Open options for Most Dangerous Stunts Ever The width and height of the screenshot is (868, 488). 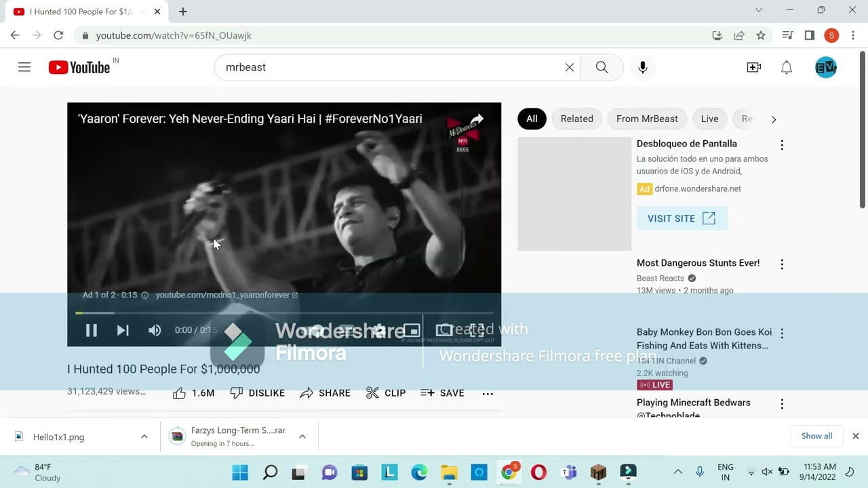(782, 264)
